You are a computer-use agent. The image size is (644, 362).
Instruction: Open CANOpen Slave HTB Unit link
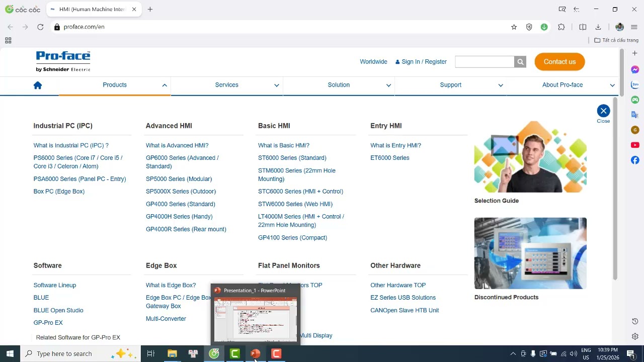click(x=405, y=310)
